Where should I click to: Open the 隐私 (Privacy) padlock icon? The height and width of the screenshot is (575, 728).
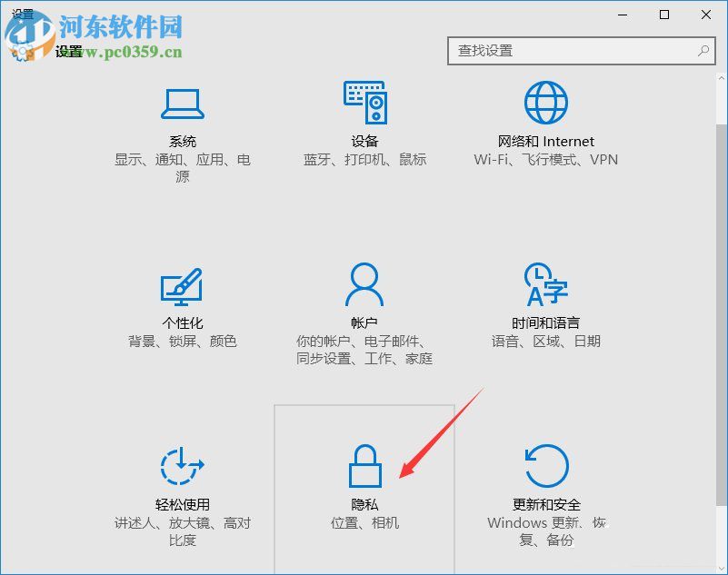364,466
